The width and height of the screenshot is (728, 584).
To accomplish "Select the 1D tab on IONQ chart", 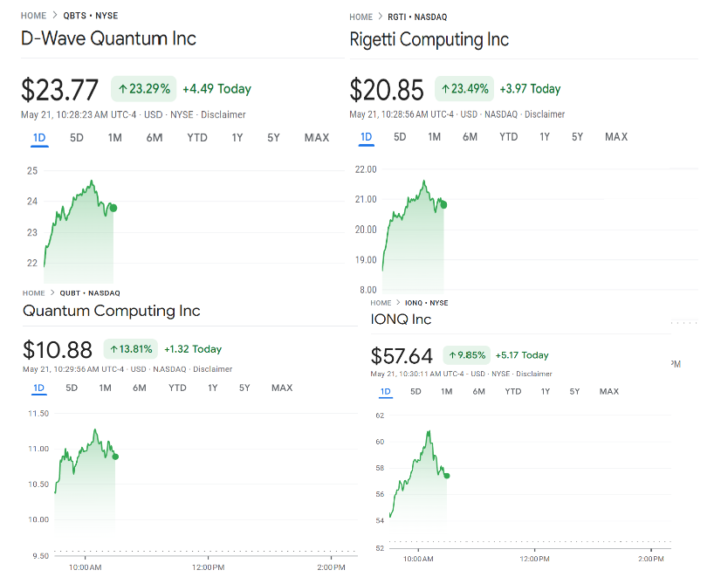I will point(385,392).
